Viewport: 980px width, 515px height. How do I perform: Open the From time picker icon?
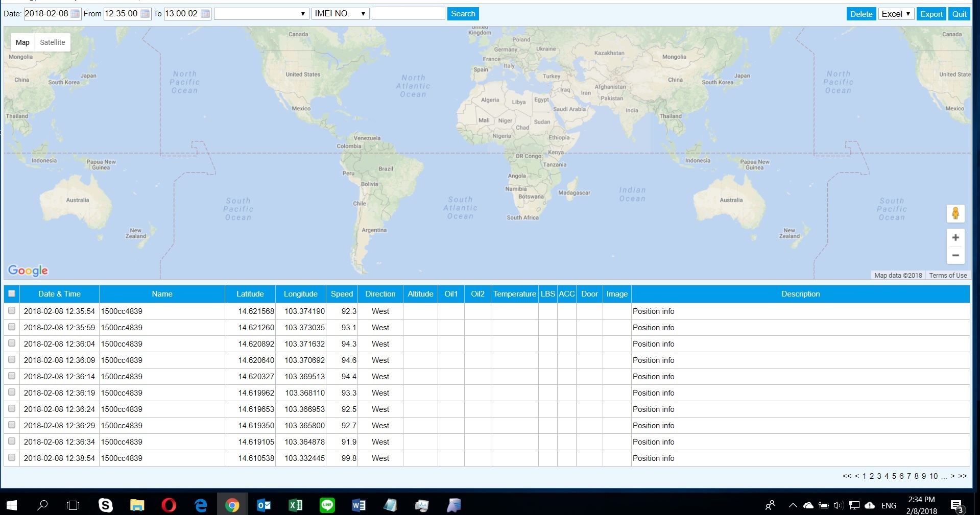pyautogui.click(x=145, y=14)
